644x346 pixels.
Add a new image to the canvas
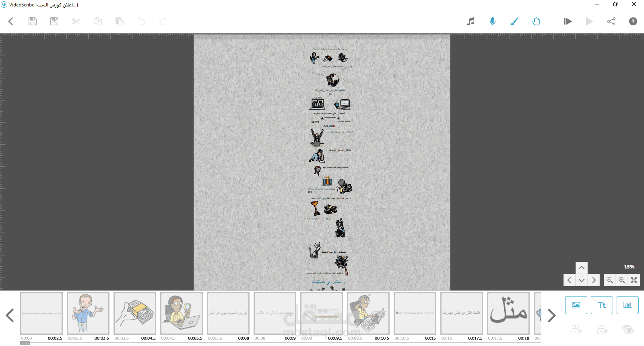pyautogui.click(x=576, y=305)
